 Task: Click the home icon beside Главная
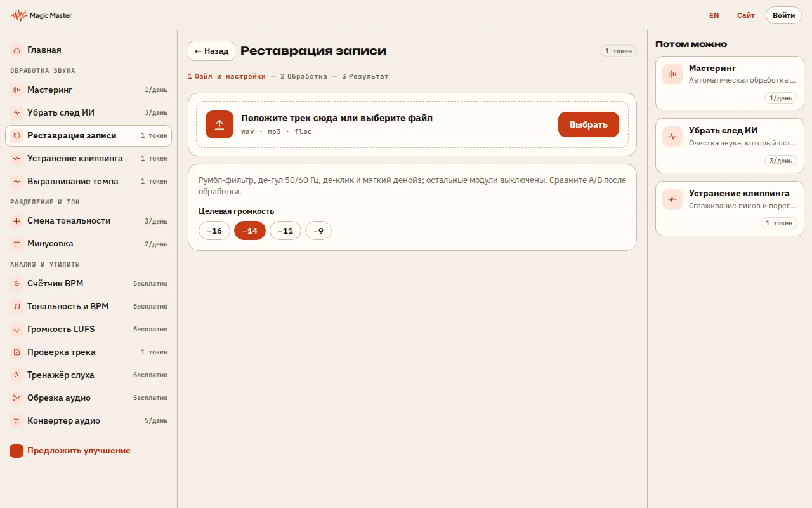[x=16, y=50]
